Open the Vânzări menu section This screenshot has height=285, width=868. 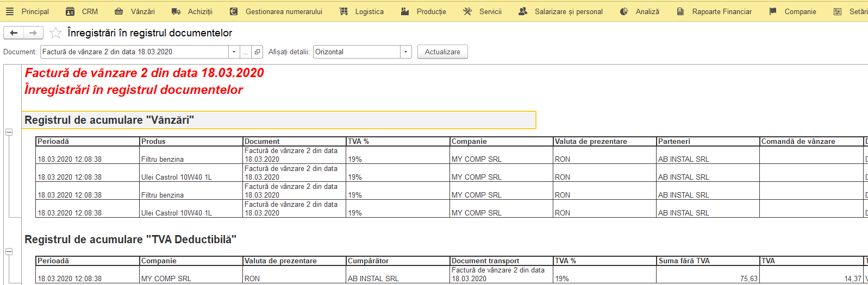pyautogui.click(x=143, y=11)
